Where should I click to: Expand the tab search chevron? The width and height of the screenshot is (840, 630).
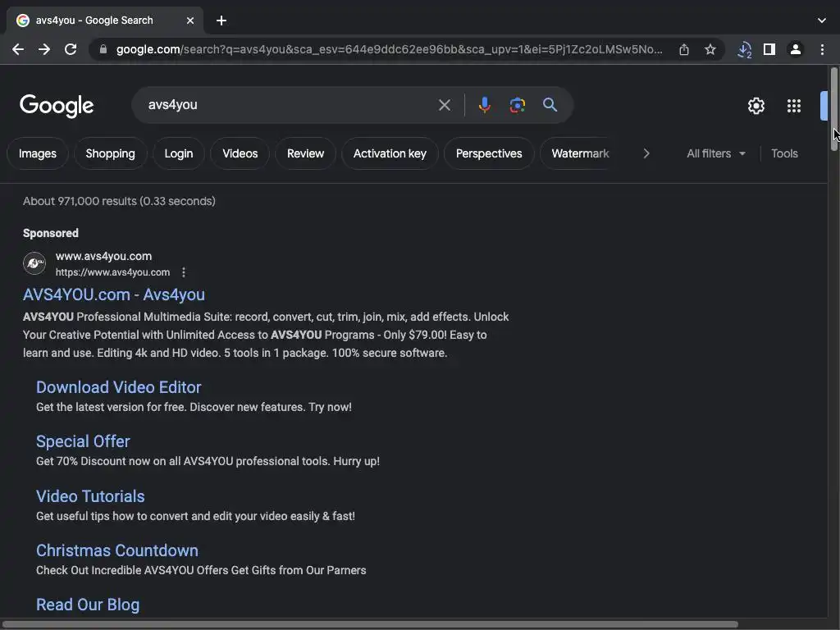click(x=822, y=21)
